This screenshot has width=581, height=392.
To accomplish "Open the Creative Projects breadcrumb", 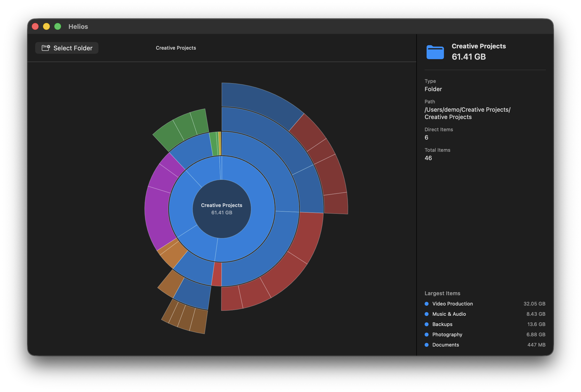I will pyautogui.click(x=176, y=48).
